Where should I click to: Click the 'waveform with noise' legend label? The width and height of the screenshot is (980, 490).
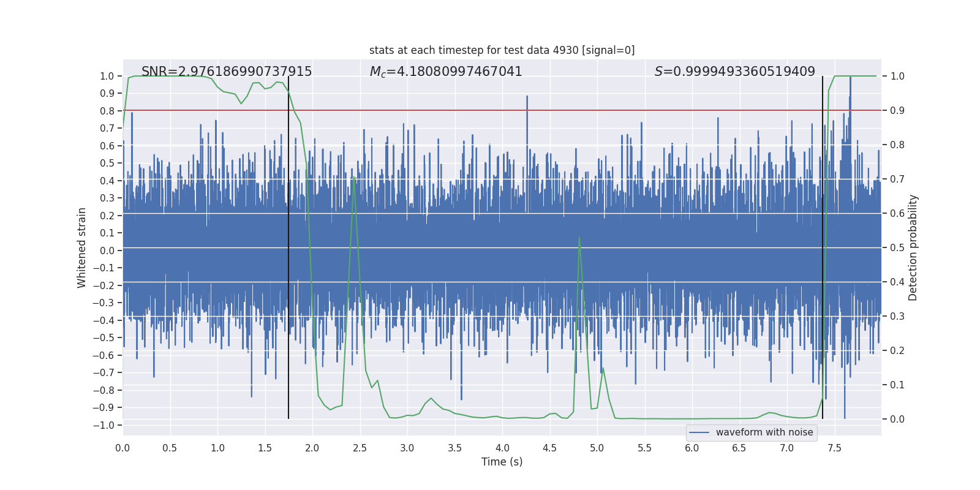pos(764,432)
